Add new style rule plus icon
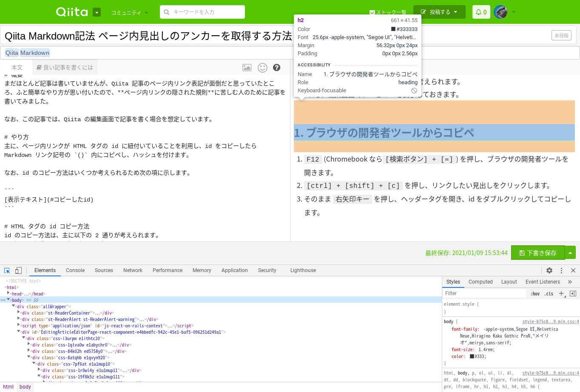This screenshot has height=392, width=580. pos(562,294)
